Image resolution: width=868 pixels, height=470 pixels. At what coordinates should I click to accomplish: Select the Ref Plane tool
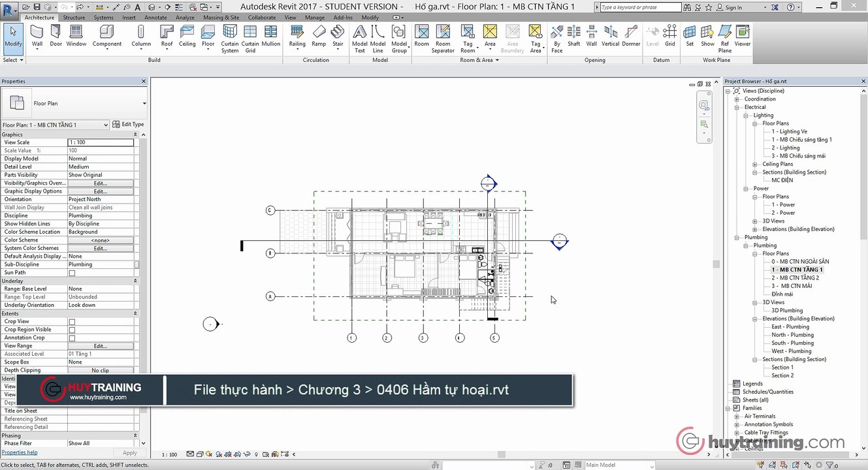tap(725, 39)
